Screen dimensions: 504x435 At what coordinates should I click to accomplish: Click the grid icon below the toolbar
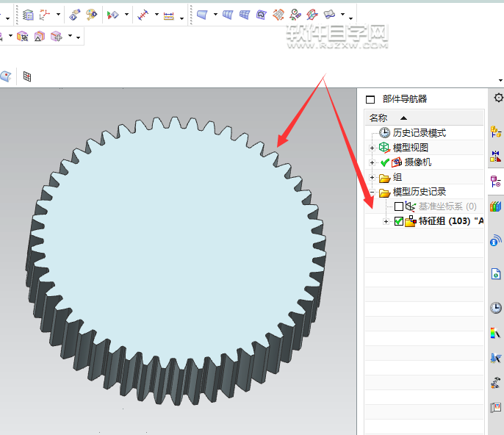(27, 76)
